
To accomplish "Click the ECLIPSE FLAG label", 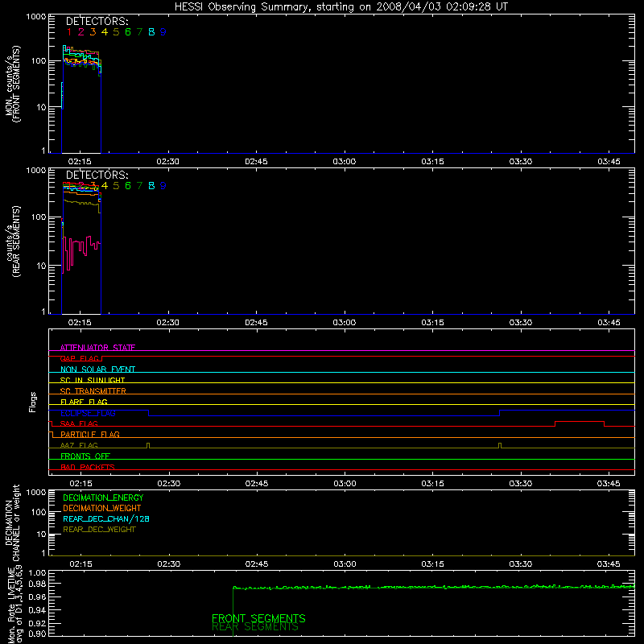I will 88,413.
